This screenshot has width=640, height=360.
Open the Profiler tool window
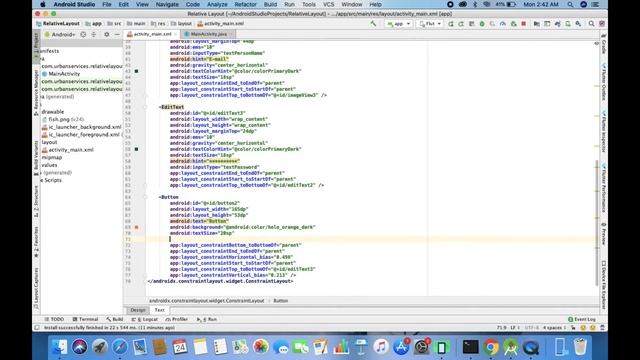tap(176, 319)
